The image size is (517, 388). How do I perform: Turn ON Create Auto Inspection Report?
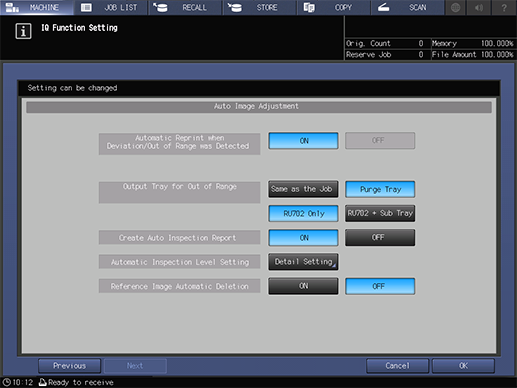click(x=303, y=237)
